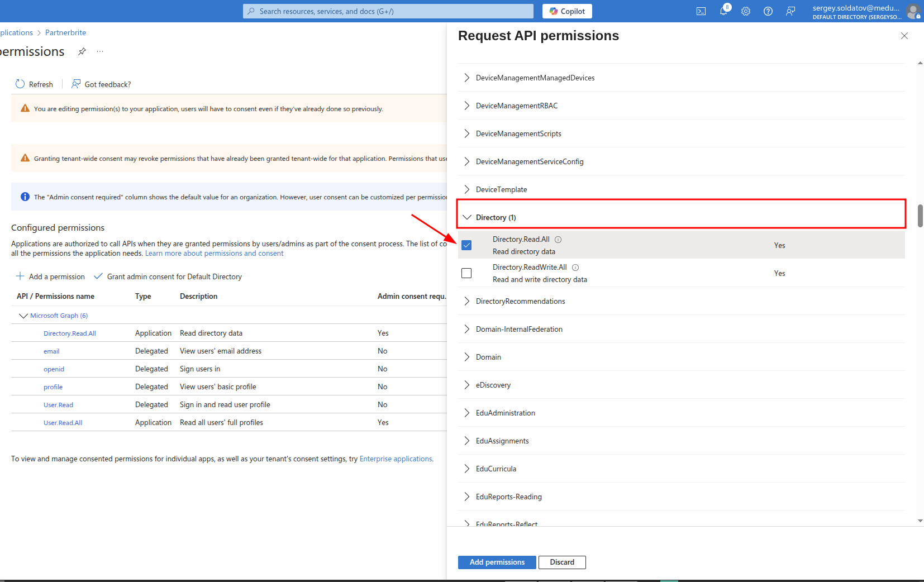Click info icon next to Directory.ReadWrite.All
The width and height of the screenshot is (924, 582).
pyautogui.click(x=575, y=268)
